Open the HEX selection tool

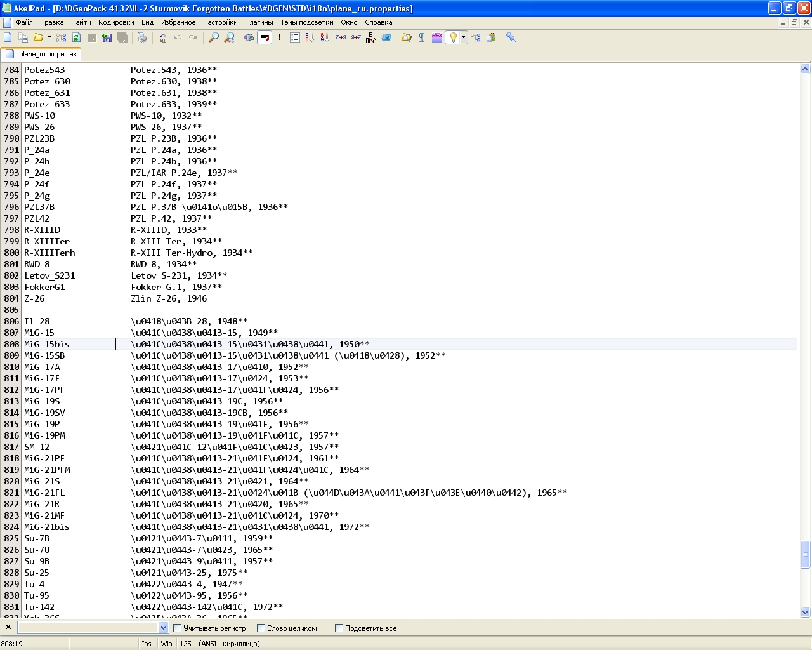click(437, 37)
